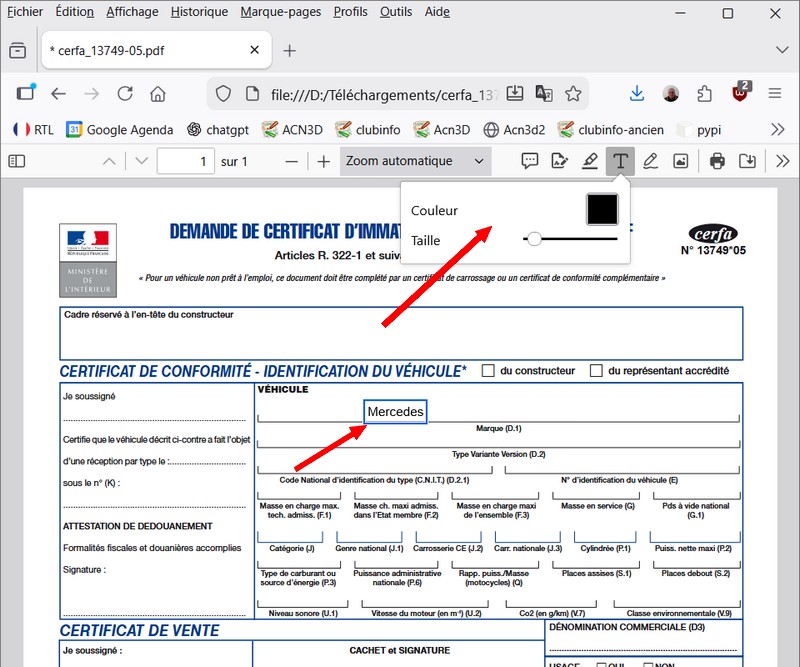Screen dimensions: 800x667
Task: Toggle the PDF sidebar panel
Action: pos(16,161)
